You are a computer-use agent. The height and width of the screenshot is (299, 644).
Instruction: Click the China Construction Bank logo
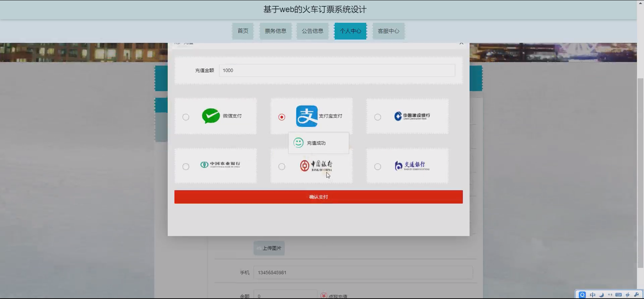pos(412,116)
